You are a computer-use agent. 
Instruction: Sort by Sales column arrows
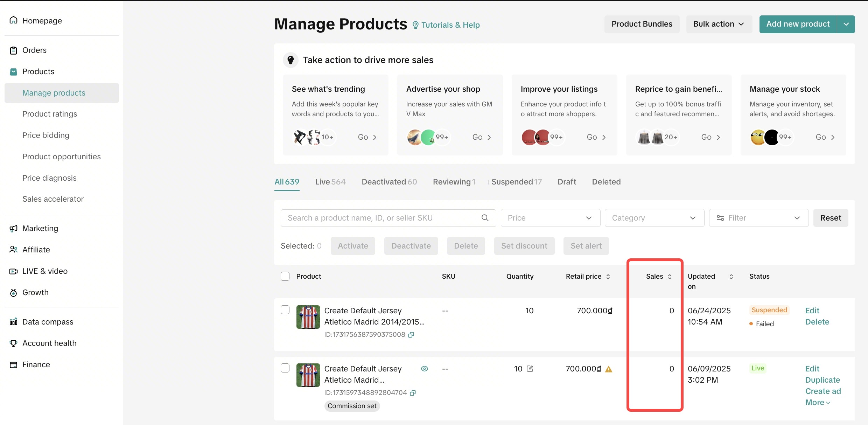pyautogui.click(x=670, y=277)
